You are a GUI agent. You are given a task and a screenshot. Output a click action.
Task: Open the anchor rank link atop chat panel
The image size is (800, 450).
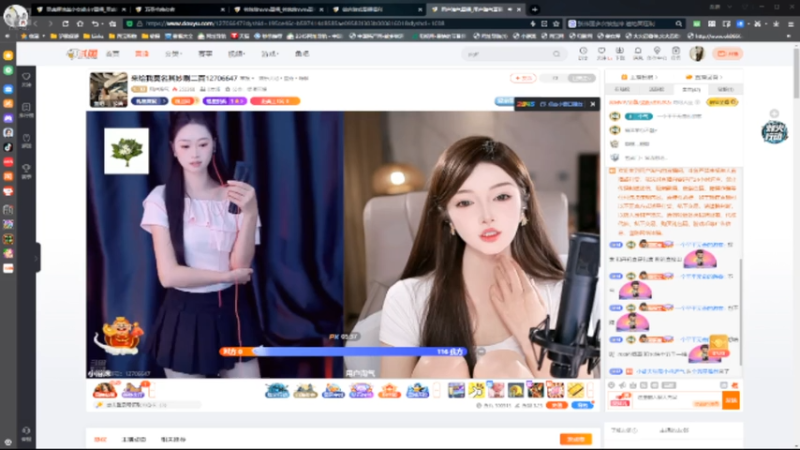pos(639,77)
